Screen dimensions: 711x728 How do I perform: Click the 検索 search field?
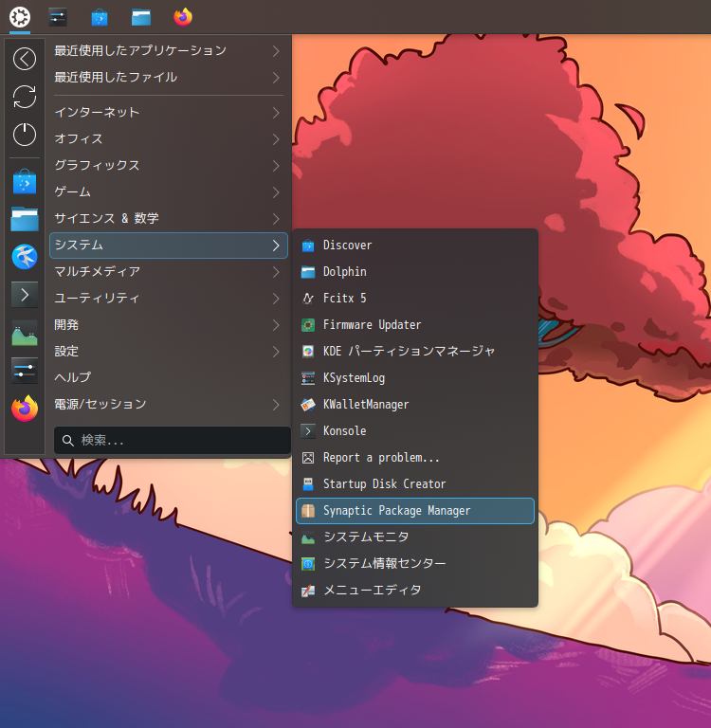173,440
